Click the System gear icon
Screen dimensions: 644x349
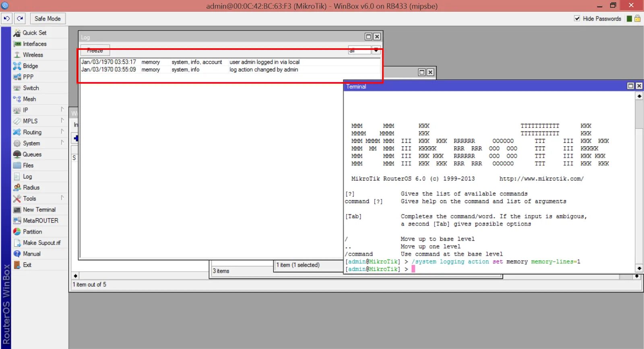coord(17,143)
